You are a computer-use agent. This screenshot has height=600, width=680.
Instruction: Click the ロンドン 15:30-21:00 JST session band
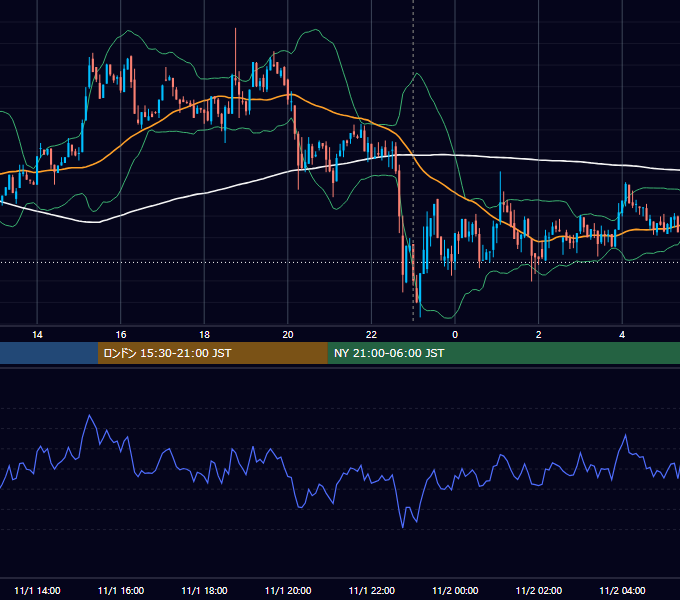point(212,353)
